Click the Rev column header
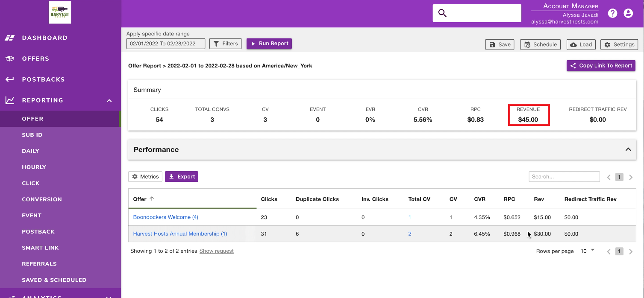644x298 pixels. (x=539, y=199)
